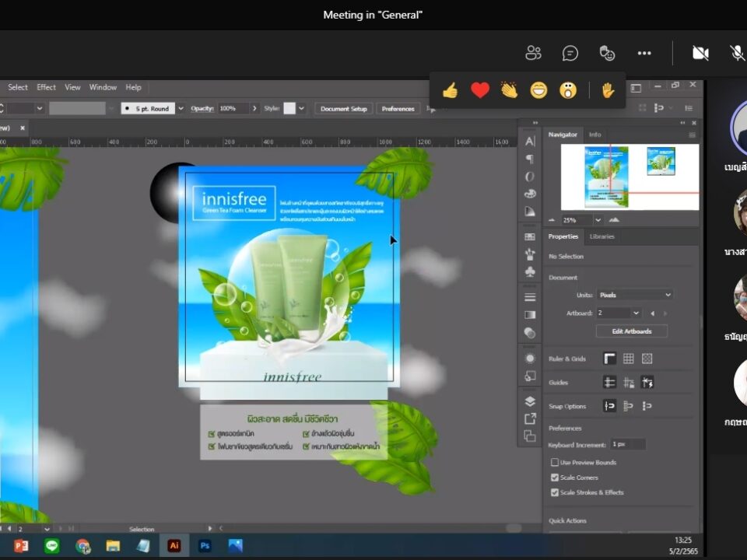Screen dimensions: 747x560
Task: Open status bar artboard navigation dropdown
Action: click(47, 529)
